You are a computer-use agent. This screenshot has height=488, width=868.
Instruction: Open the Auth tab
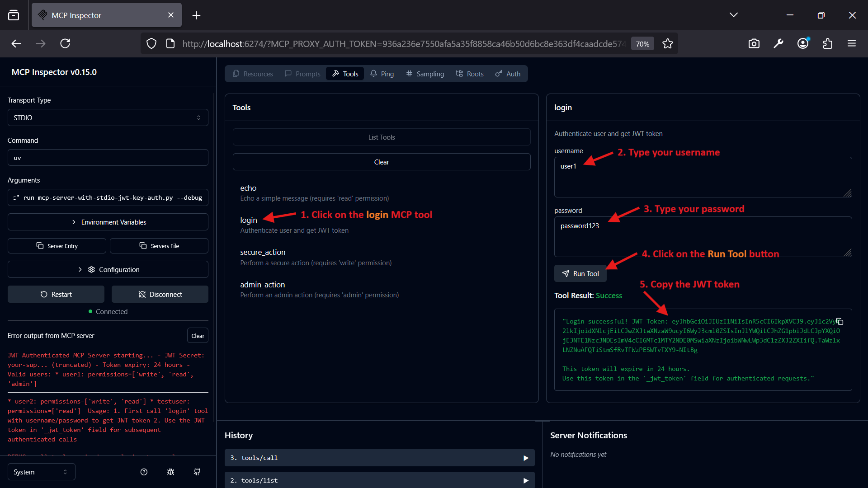click(x=508, y=74)
